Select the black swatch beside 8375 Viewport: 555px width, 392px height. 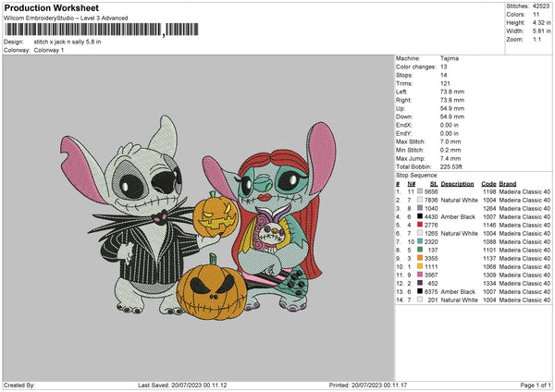[x=420, y=291]
